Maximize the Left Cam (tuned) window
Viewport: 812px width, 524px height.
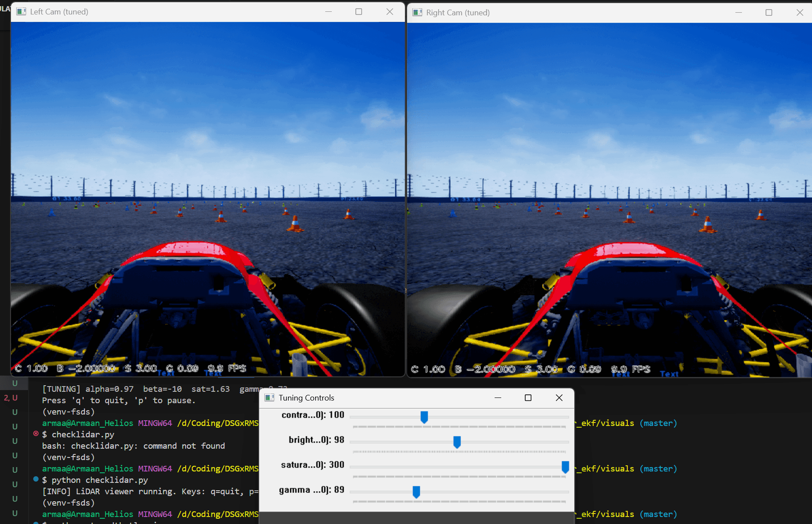pyautogui.click(x=359, y=12)
